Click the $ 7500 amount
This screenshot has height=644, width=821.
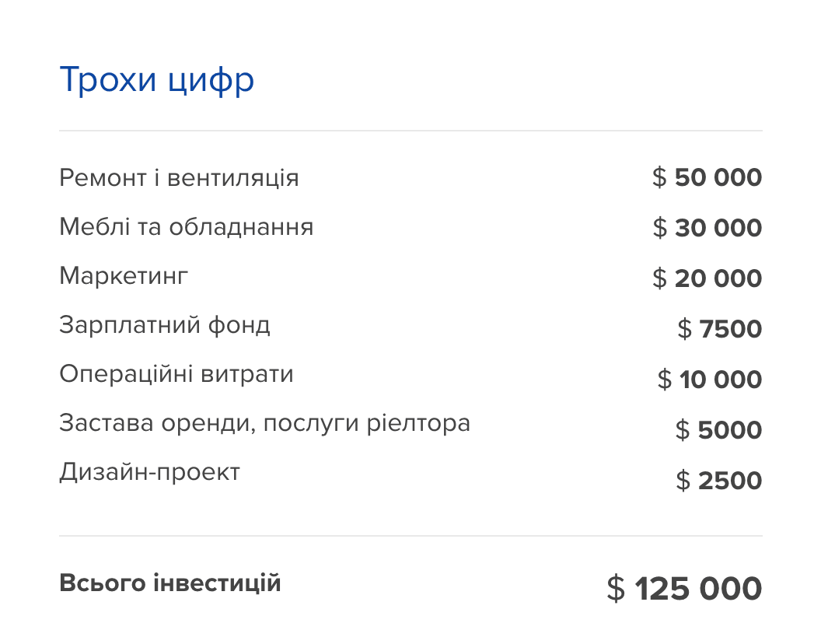(719, 328)
